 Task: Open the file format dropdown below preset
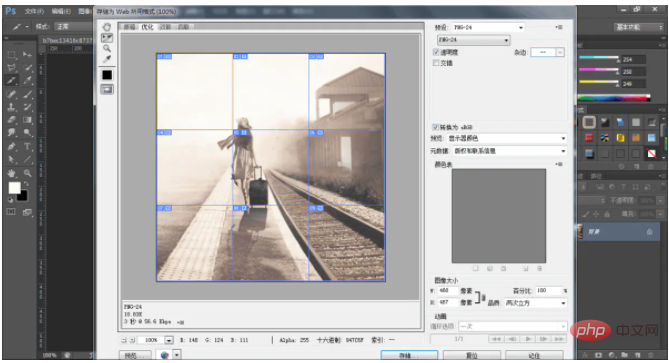(474, 40)
